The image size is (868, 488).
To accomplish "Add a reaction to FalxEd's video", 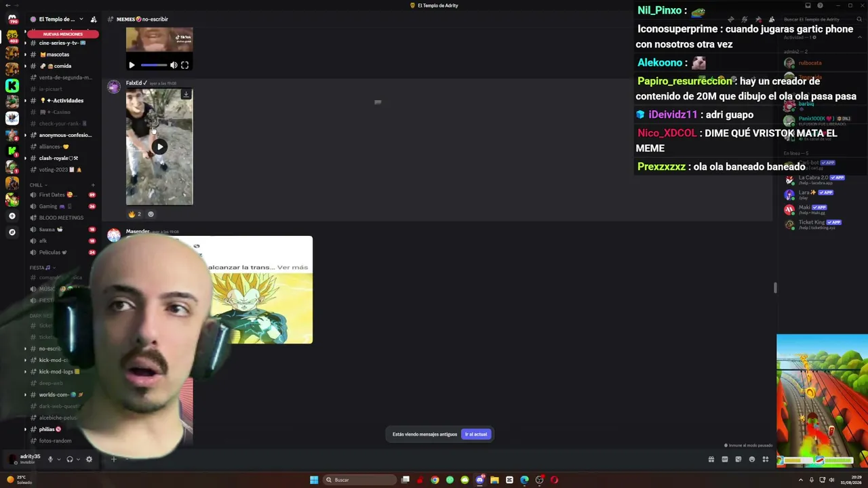I will [151, 214].
